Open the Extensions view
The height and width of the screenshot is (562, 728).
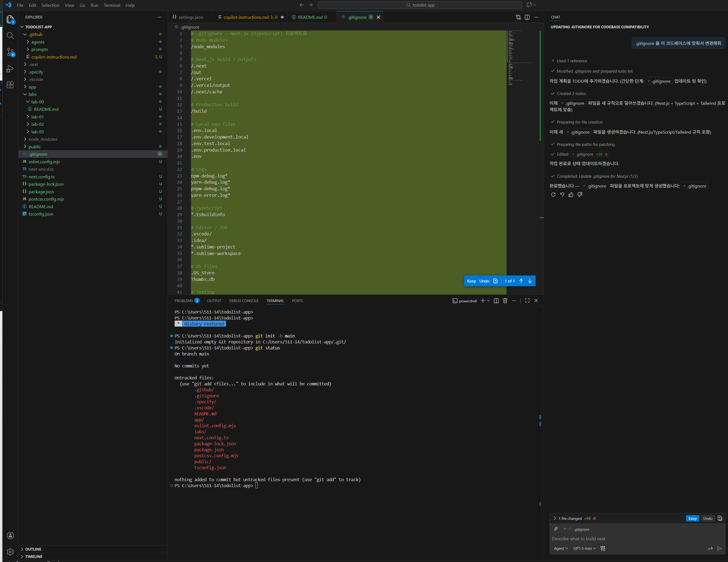[10, 85]
